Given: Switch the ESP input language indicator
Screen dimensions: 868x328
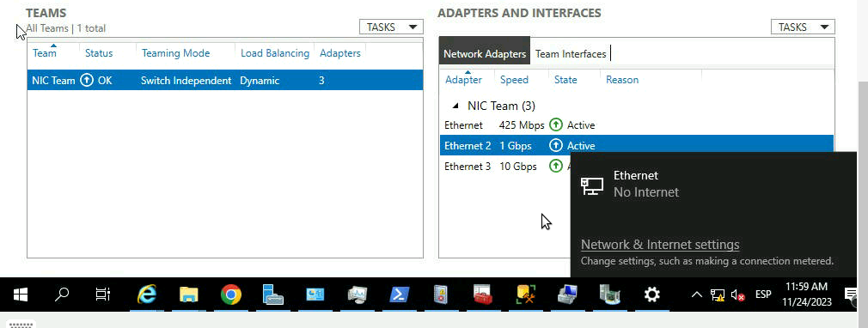Looking at the screenshot, I should pos(763,295).
